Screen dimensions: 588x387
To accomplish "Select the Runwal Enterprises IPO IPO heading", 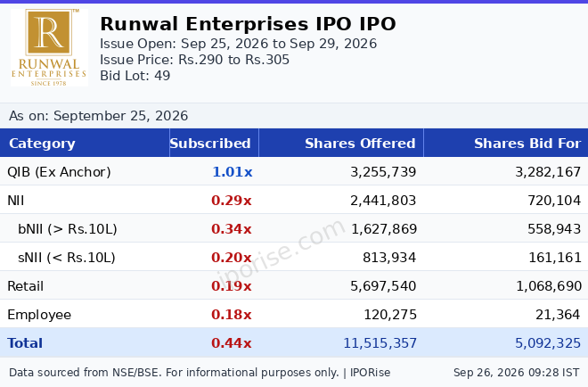I will pos(248,24).
